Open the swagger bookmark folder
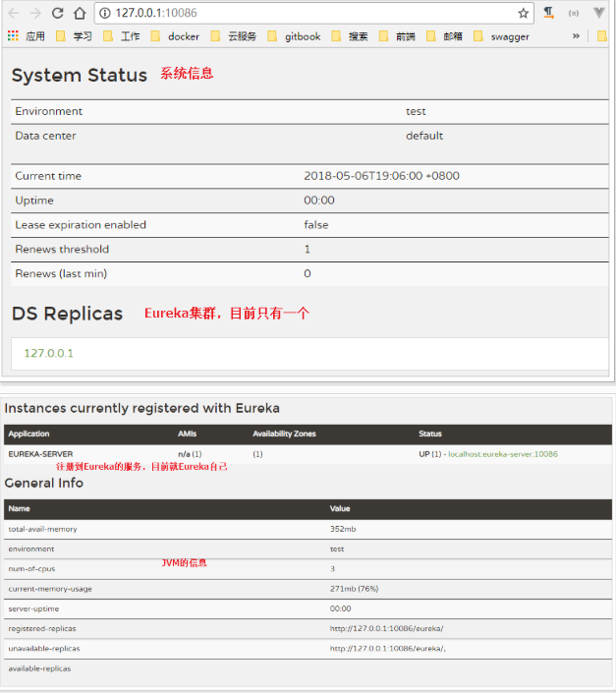 (x=501, y=36)
